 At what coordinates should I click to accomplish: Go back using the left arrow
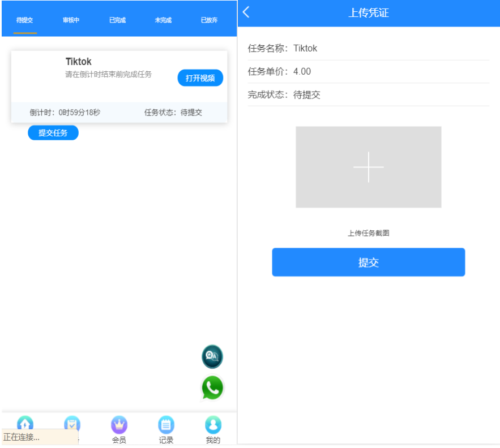[246, 12]
